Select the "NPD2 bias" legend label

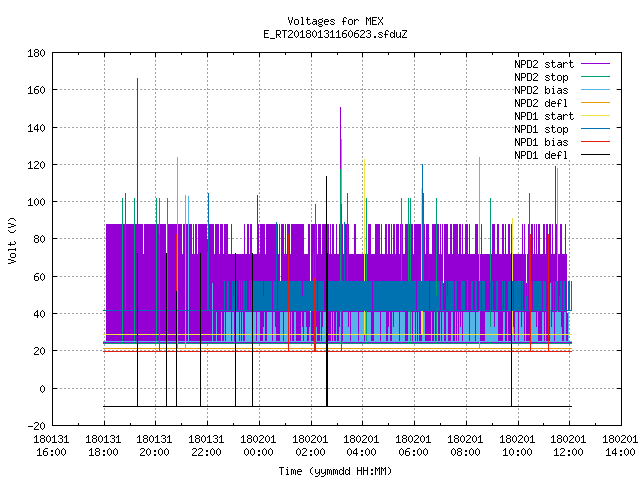click(541, 90)
